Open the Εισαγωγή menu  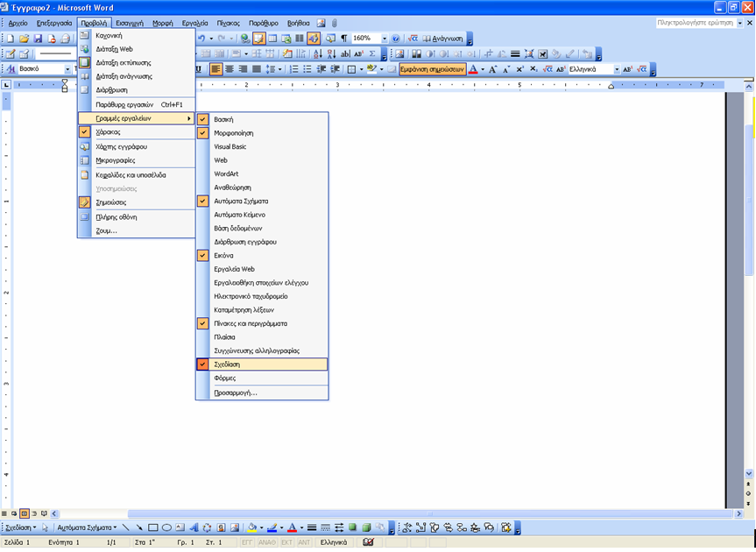tap(130, 23)
